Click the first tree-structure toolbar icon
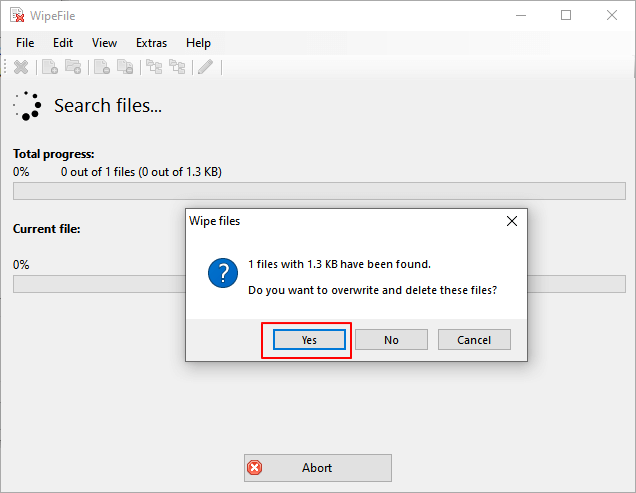636x493 pixels. [154, 67]
